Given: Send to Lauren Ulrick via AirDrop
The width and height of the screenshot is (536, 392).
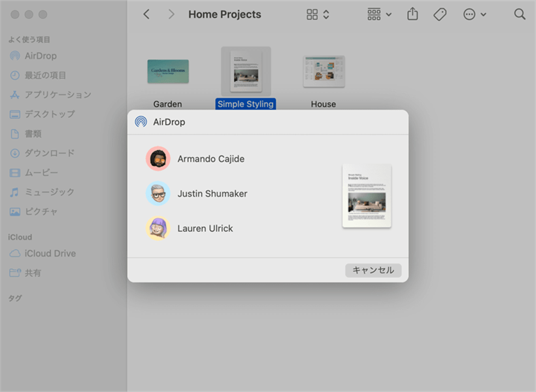Looking at the screenshot, I should click(x=205, y=228).
